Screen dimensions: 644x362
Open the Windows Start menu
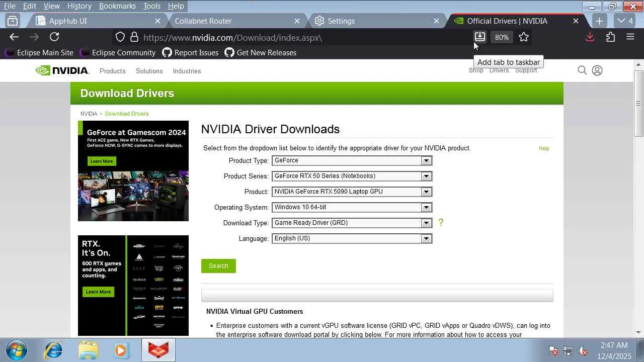click(16, 350)
